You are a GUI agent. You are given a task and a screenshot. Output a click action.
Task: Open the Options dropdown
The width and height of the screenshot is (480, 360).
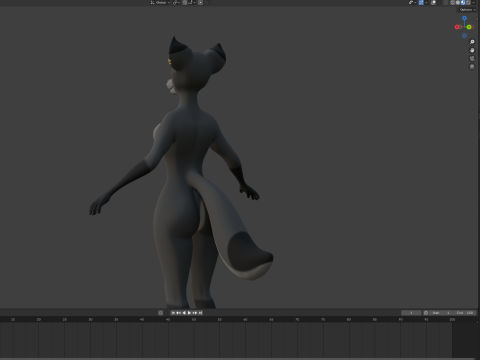coord(467,10)
